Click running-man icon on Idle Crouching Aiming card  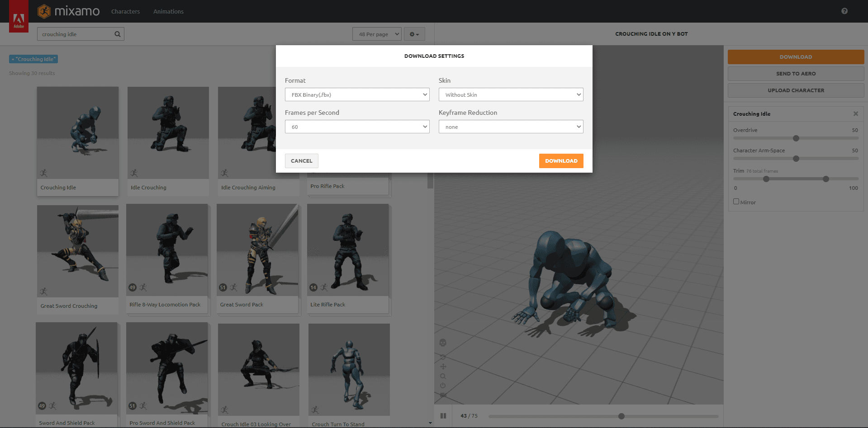[x=225, y=173]
